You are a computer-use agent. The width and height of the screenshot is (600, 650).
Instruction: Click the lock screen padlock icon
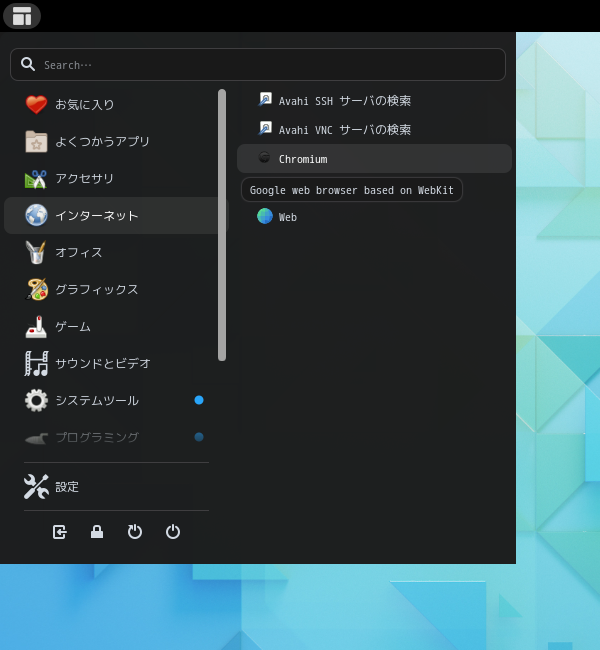(x=97, y=532)
